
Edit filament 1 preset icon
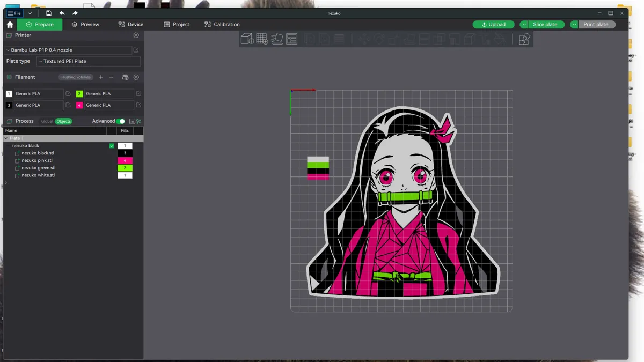coord(68,94)
